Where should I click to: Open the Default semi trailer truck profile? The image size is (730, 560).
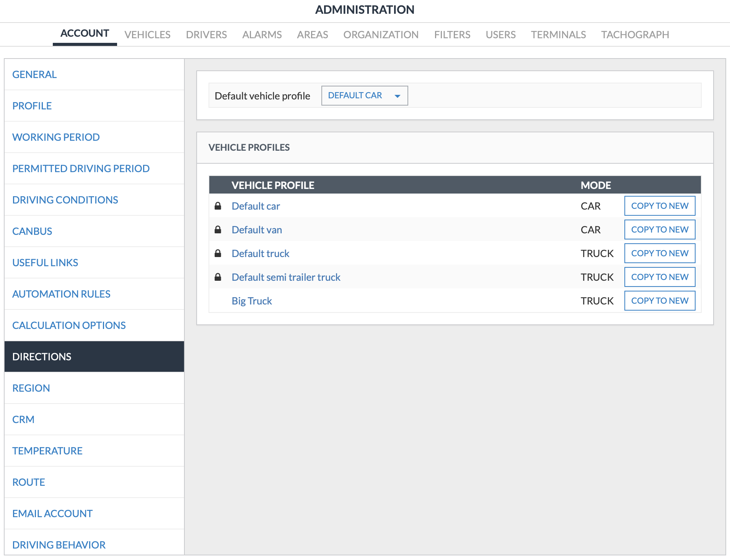pos(286,277)
